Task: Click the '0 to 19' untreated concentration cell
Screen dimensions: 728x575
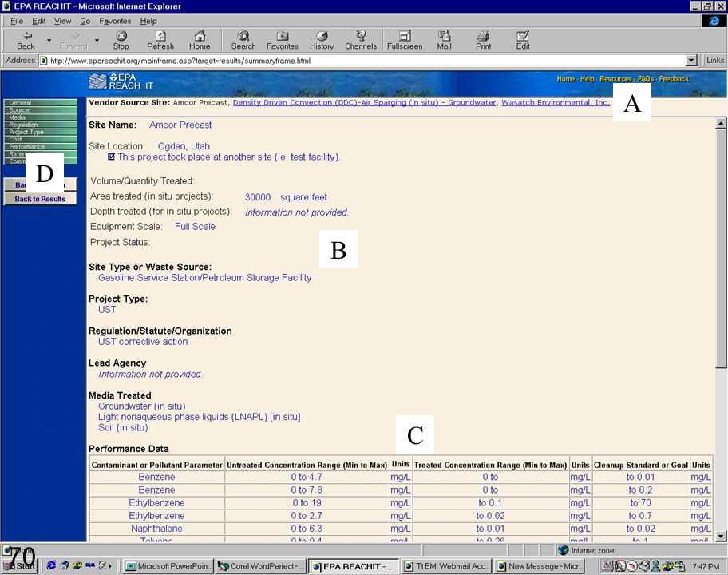Action: 307,503
